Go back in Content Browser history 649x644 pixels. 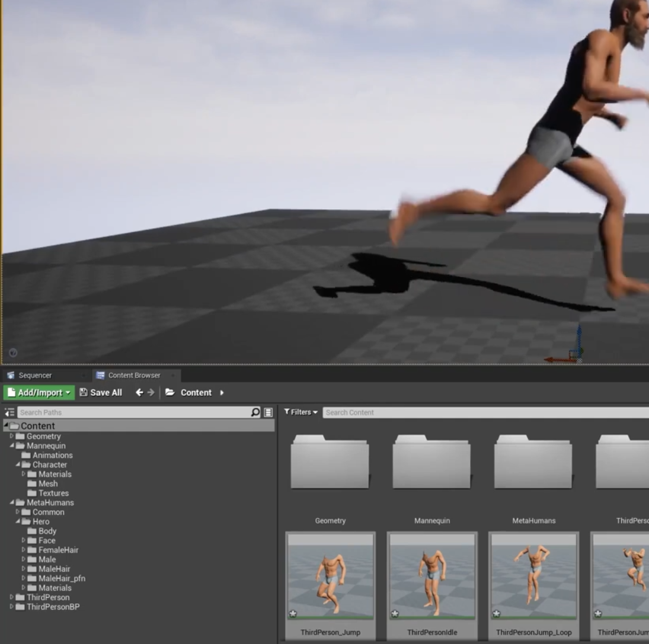point(139,393)
